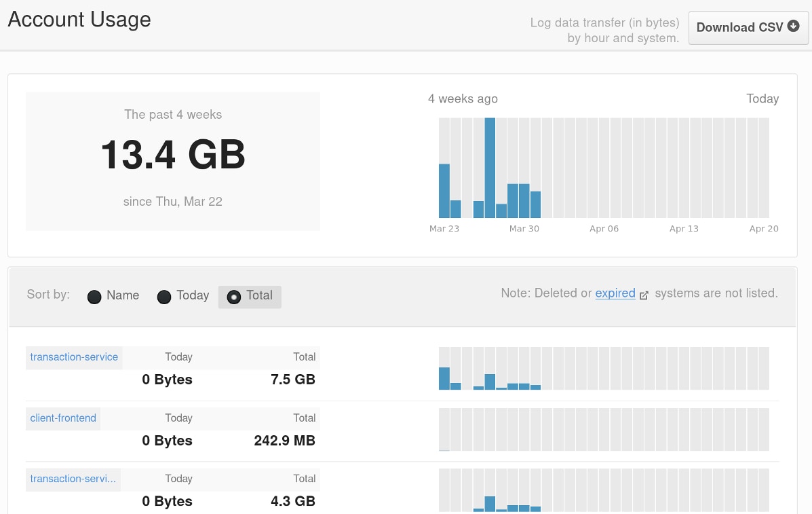
Task: Click the Apr 06 axis label
Action: pyautogui.click(x=604, y=229)
